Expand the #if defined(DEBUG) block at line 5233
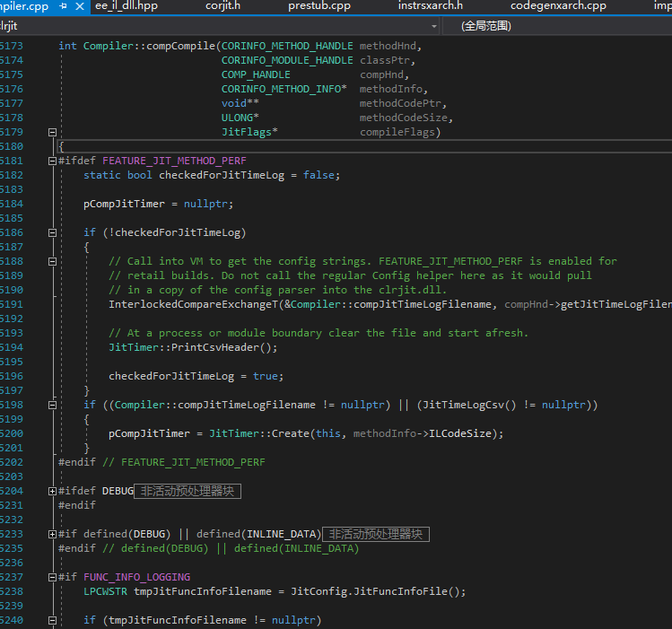Viewport: 672px width, 629px height. pyautogui.click(x=52, y=534)
